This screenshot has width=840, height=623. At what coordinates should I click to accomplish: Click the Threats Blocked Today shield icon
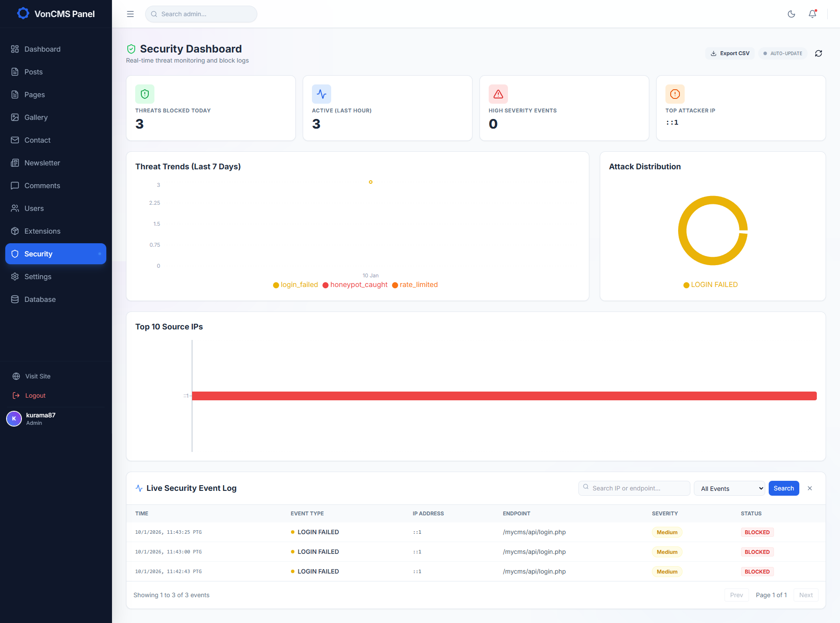(145, 94)
